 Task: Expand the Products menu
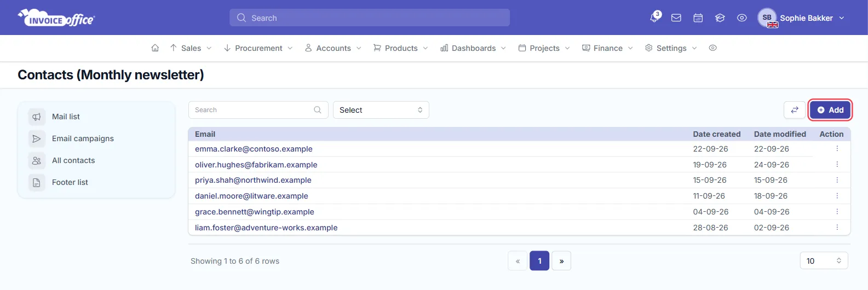click(400, 48)
